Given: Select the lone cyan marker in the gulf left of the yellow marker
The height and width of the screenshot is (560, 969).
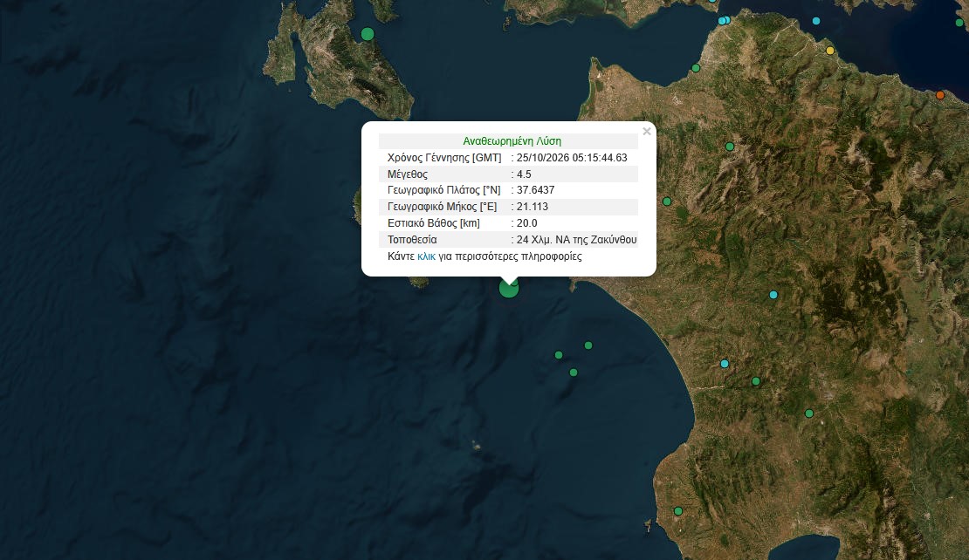Looking at the screenshot, I should pos(815,21).
